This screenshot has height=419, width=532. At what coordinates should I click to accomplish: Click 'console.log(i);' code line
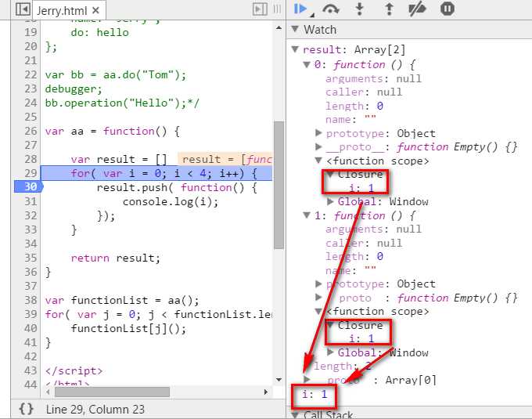pos(171,202)
